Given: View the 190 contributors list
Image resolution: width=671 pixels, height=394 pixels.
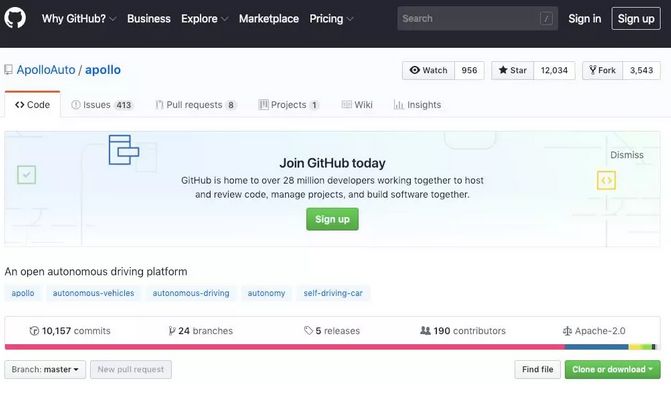Looking at the screenshot, I should tap(463, 331).
